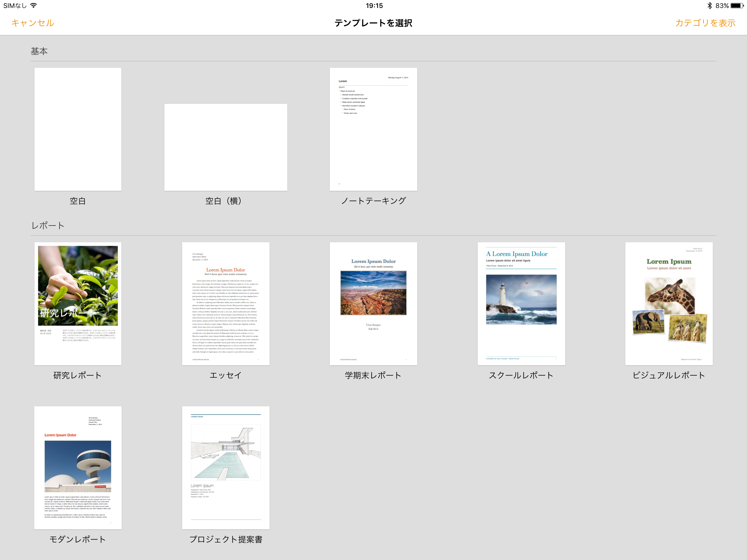747x560 pixels.
Task: Click the レポート section header
Action: pyautogui.click(x=48, y=226)
